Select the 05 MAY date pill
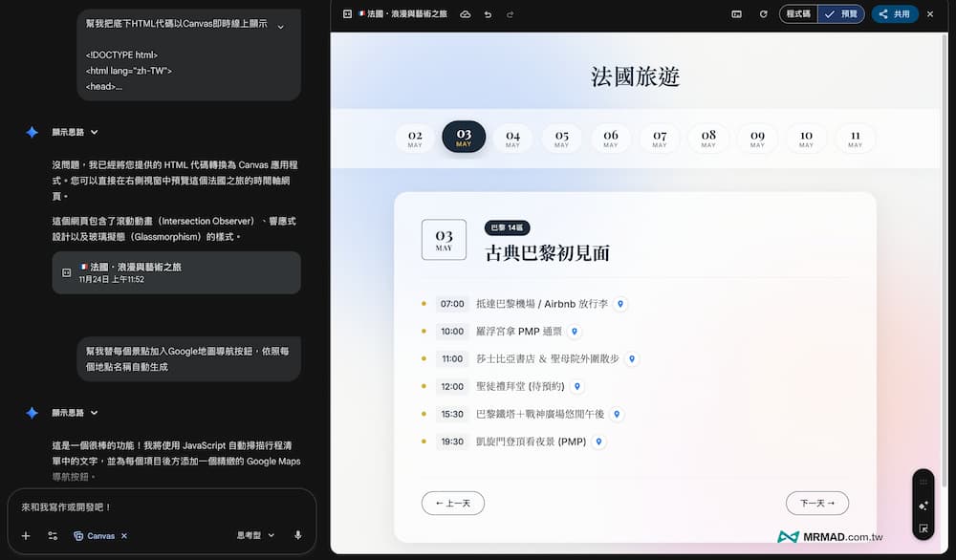This screenshot has width=956, height=560. [562, 137]
